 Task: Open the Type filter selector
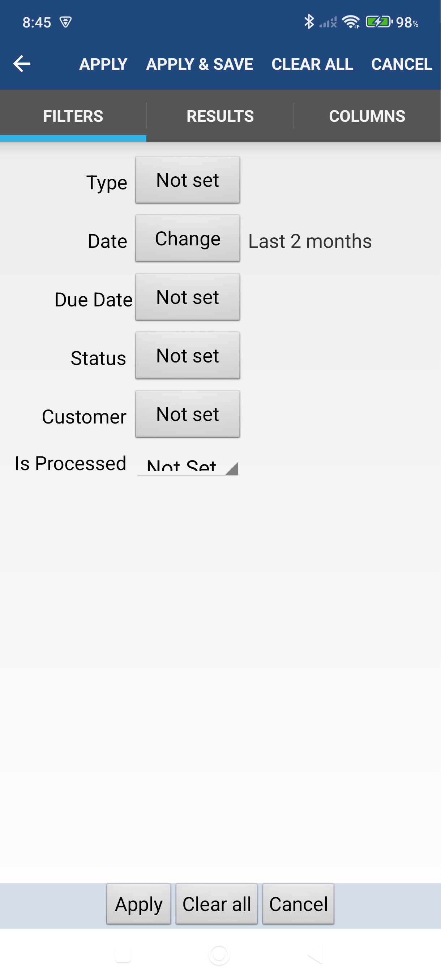187,180
